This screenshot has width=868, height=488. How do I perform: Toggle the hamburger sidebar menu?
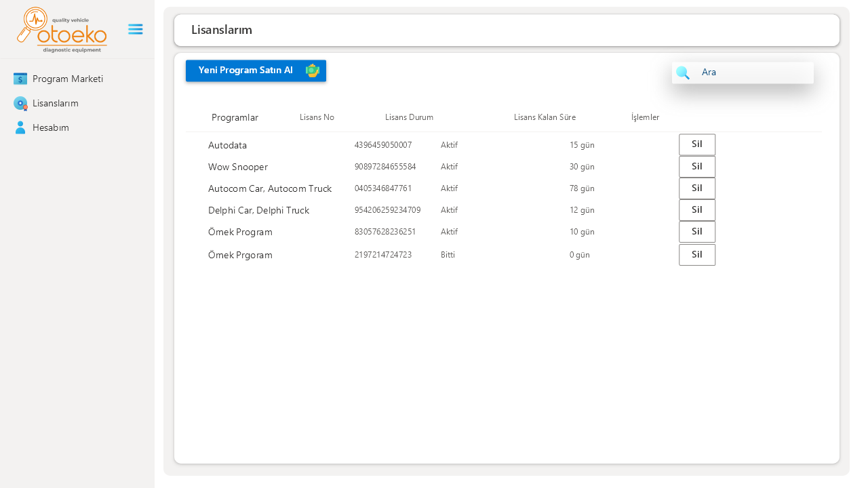pos(136,29)
